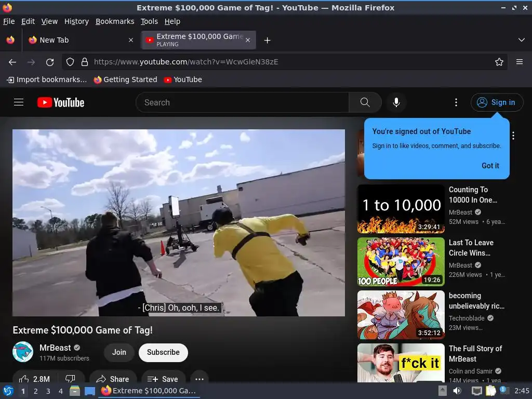The height and width of the screenshot is (399, 532).
Task: Subscribe to MrBeast channel
Action: click(163, 352)
